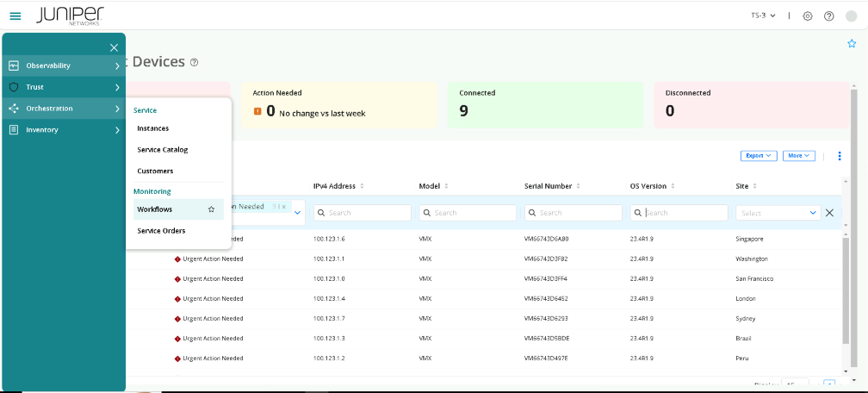Select serial number VM66743D497E

pos(546,359)
